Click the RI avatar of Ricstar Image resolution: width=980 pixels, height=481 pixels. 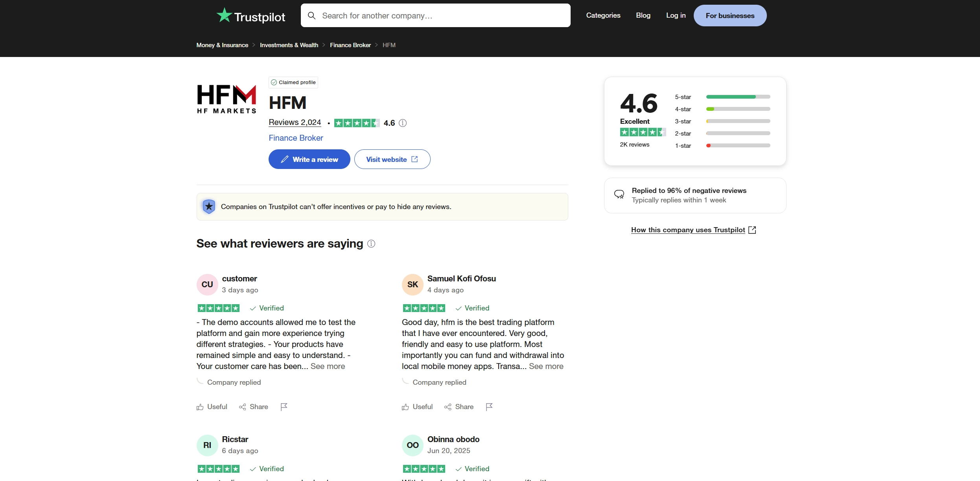tap(207, 445)
